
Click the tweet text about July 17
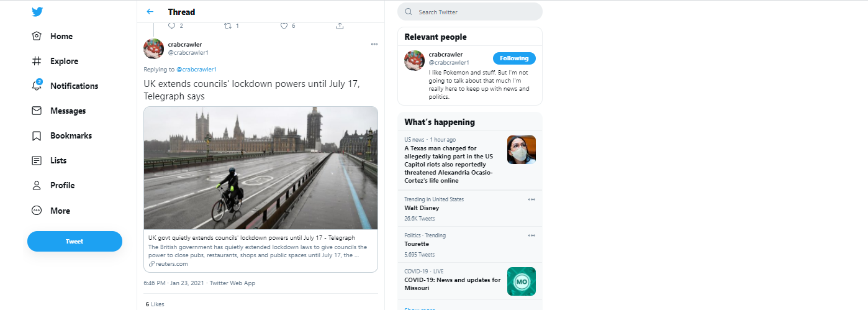pos(251,90)
